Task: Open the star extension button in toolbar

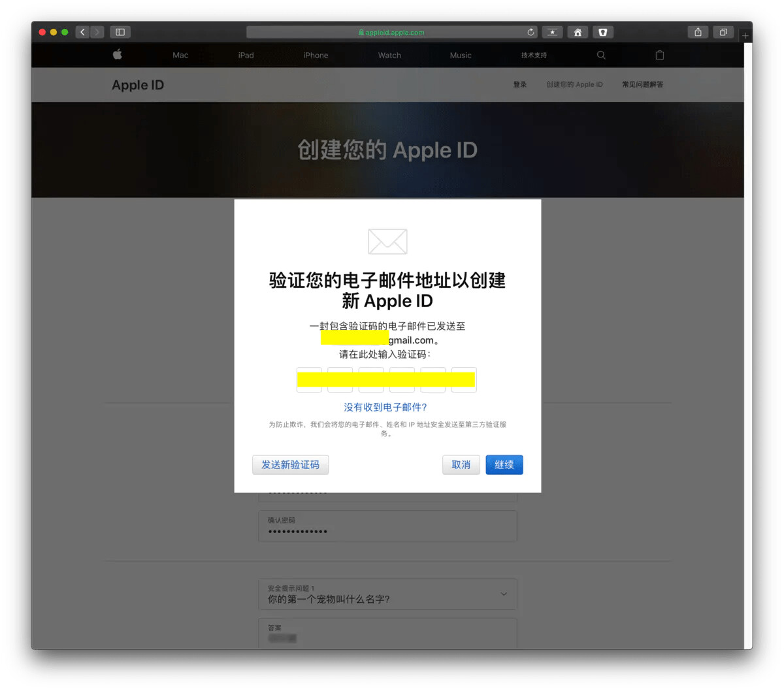Action: tap(552, 32)
